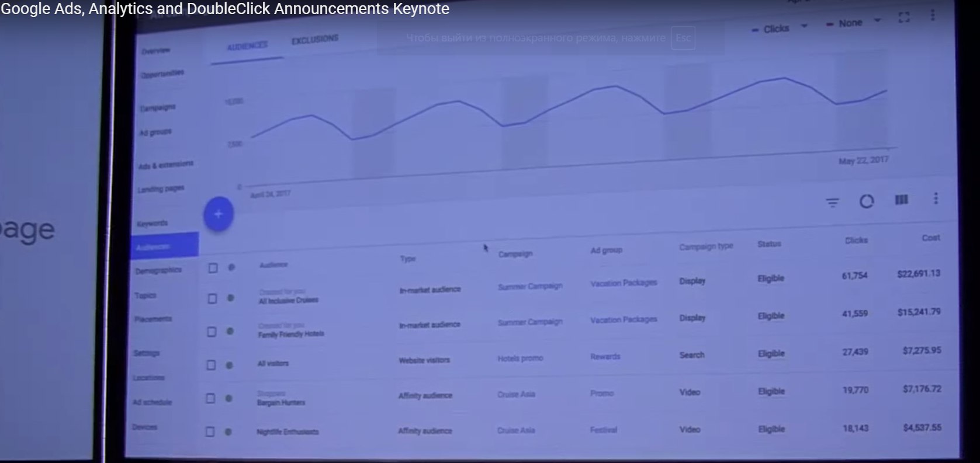980x463 pixels.
Task: Open Summer Campaign link in All Inclusive Cruises row
Action: [x=530, y=286]
